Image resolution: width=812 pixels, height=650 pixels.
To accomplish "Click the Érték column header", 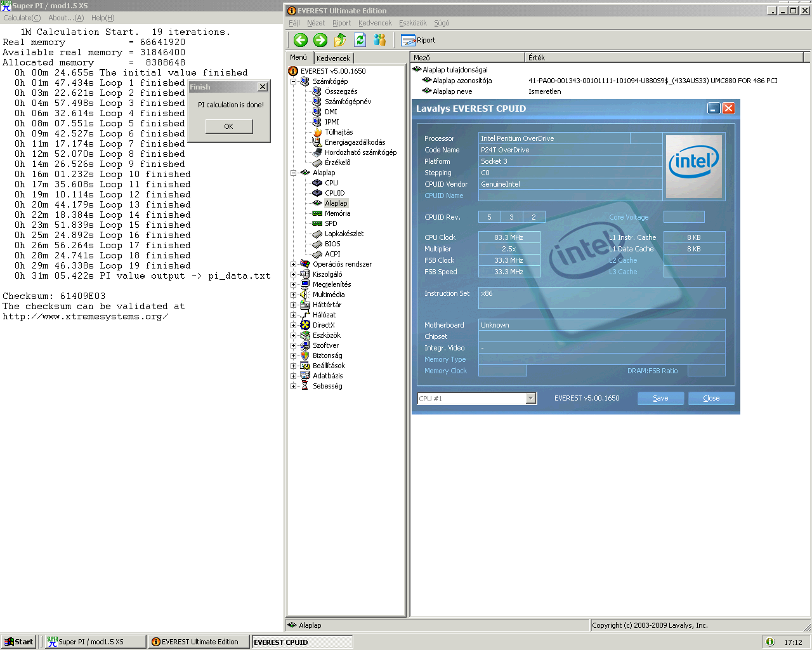I will click(x=665, y=57).
